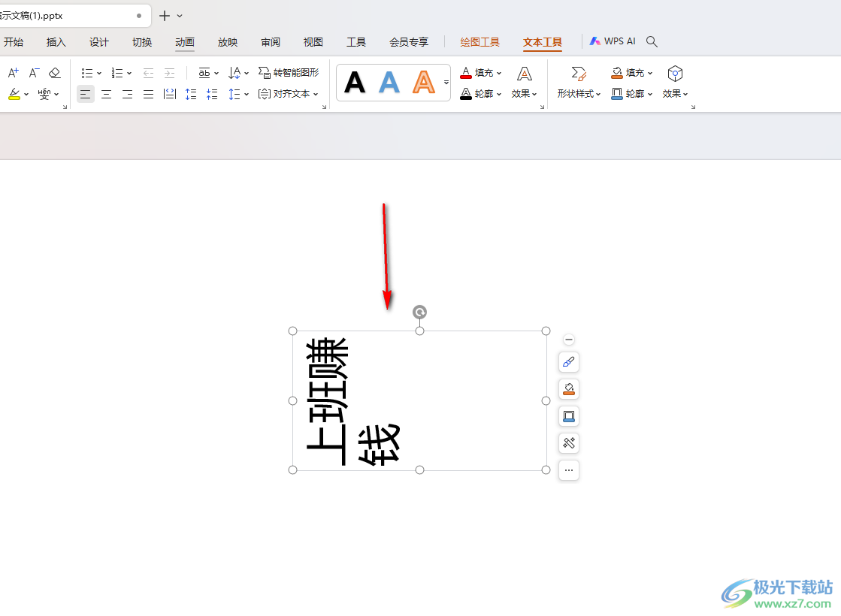Click the distributed alignment columns icon

(x=170, y=94)
